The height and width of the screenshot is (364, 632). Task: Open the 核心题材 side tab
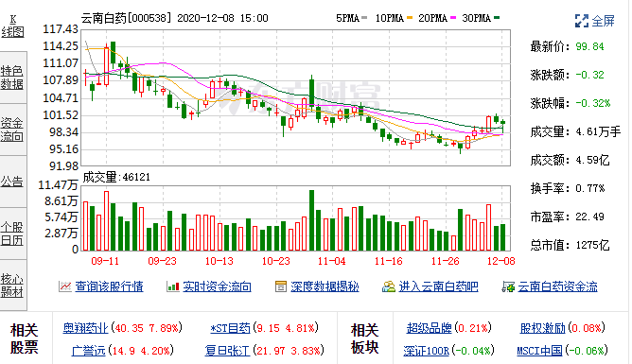pyautogui.click(x=13, y=286)
